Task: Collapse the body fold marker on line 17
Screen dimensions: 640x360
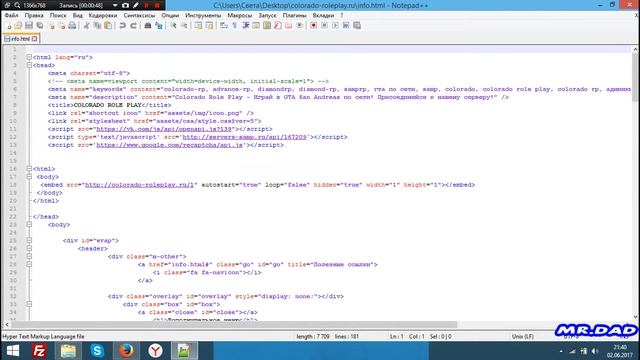Action: tap(29, 177)
